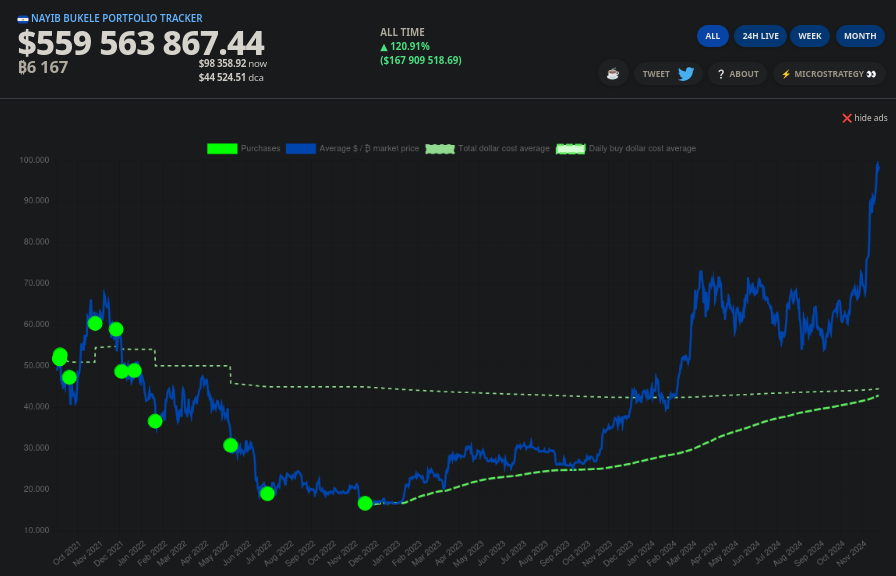Click the green Purchases legend swatch
The width and height of the screenshot is (896, 576).
(222, 149)
